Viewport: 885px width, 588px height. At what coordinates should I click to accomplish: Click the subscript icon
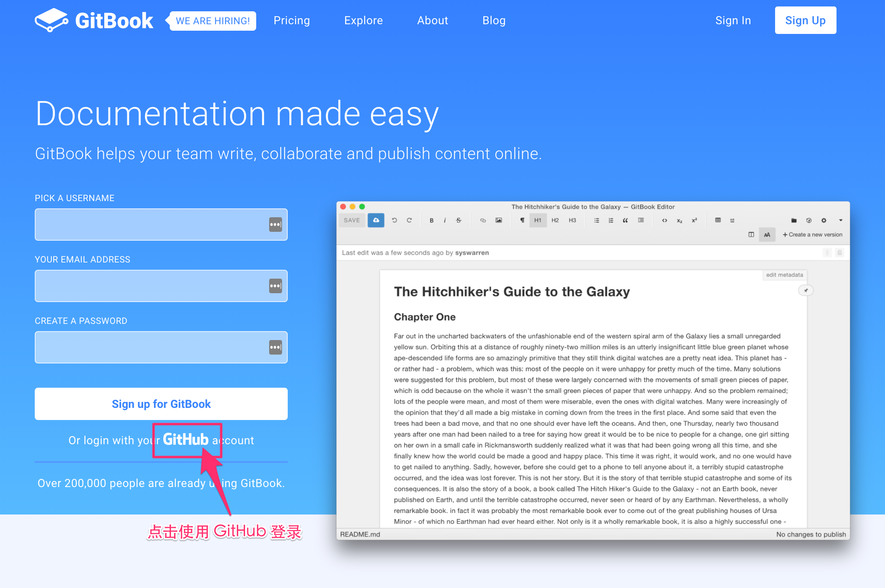click(680, 221)
